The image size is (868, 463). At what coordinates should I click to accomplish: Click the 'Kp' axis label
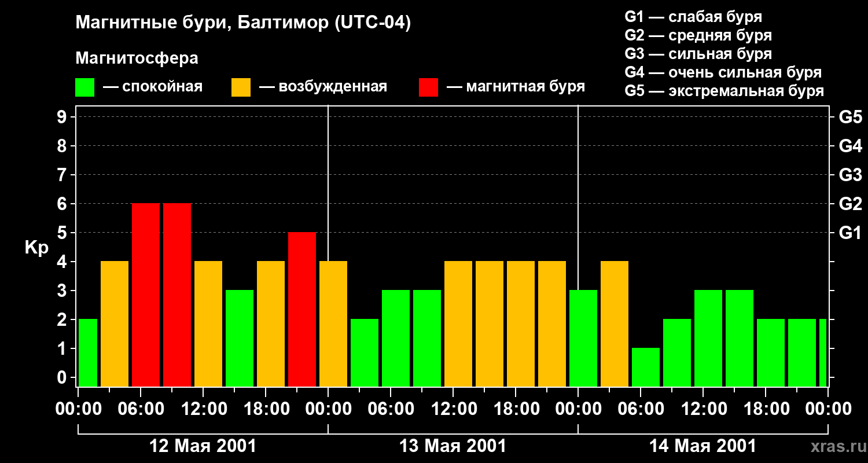coord(36,248)
